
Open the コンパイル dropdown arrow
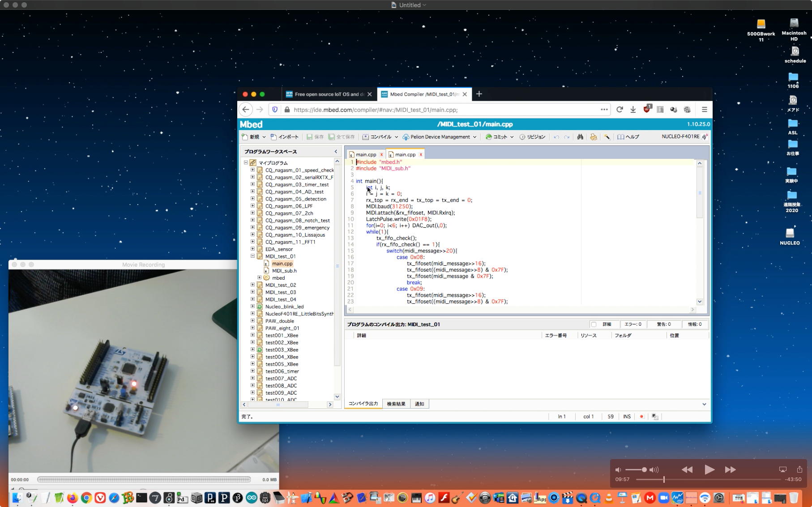point(396,137)
